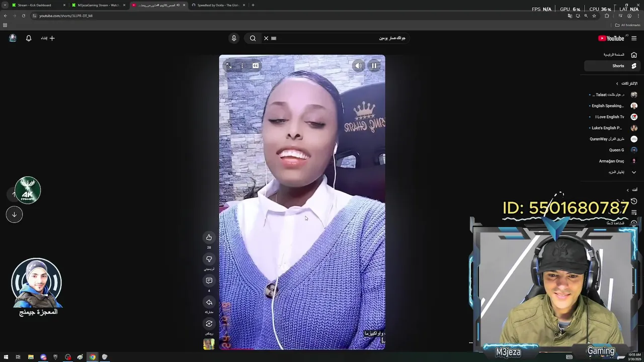Open the browser zoom magnifier icon

pos(586,16)
